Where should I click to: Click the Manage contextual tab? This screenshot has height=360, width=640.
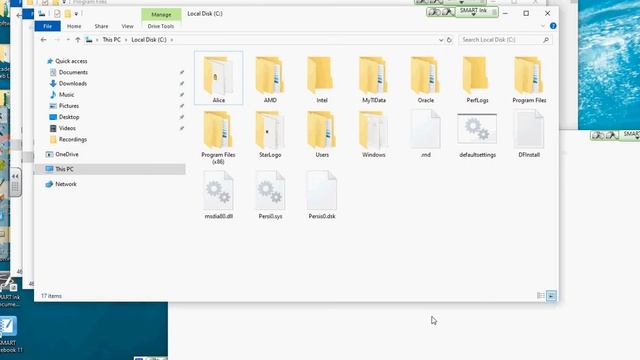pyautogui.click(x=161, y=14)
